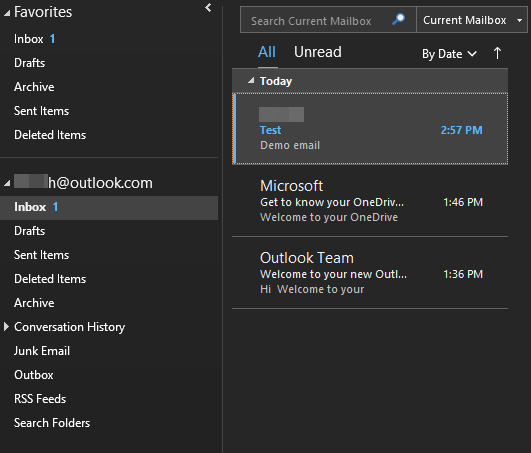This screenshot has width=531, height=453.
Task: Click the outlook.com account header
Action: pos(83,183)
